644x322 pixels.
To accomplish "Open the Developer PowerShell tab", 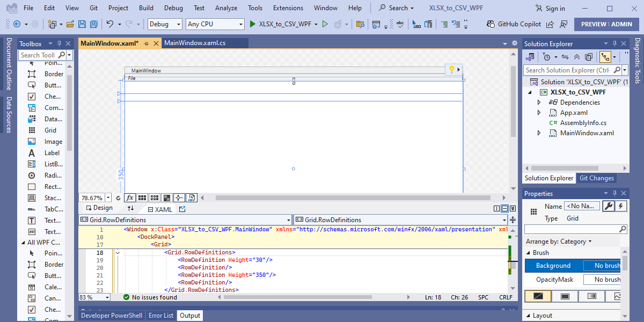I will point(112,316).
